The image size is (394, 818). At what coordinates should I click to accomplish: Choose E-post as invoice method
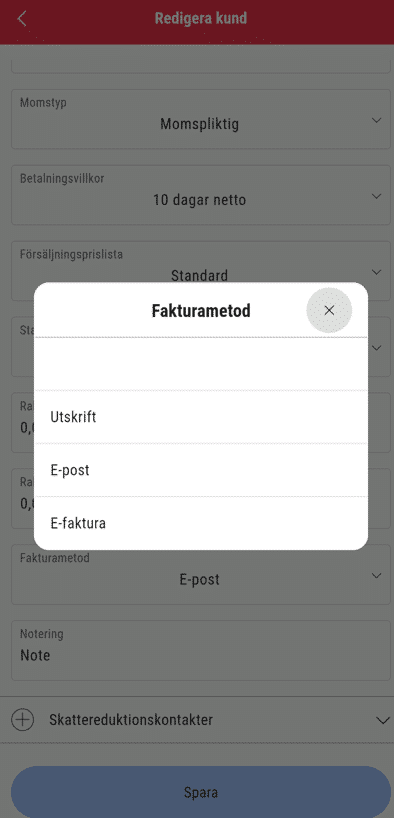(201, 471)
